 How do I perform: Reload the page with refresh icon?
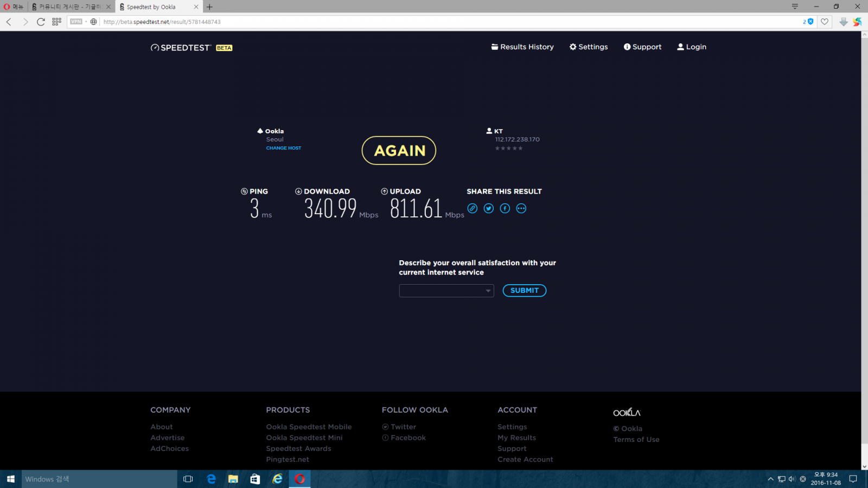pos(41,22)
